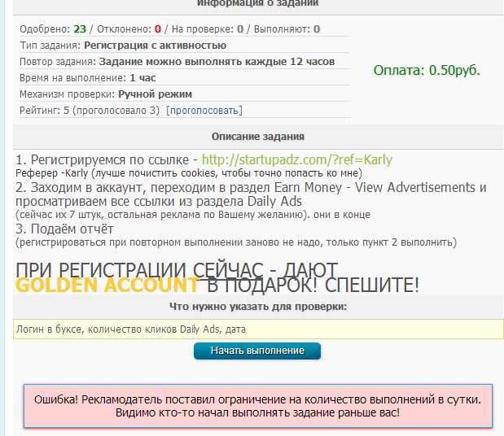Click the yellow 'GOLDEN ACCOUNT' text
Image resolution: width=504 pixels, height=436 pixels.
tap(107, 285)
